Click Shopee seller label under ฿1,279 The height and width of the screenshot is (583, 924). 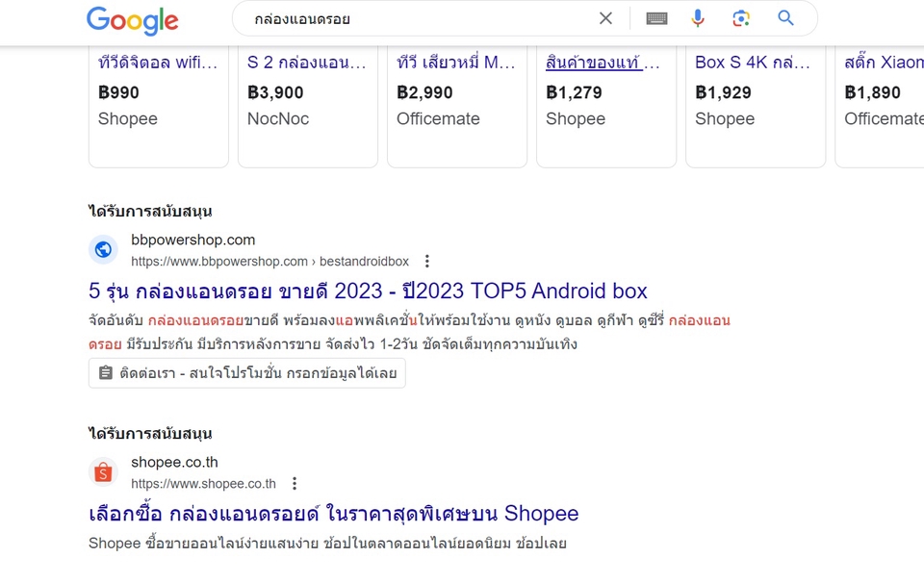576,119
